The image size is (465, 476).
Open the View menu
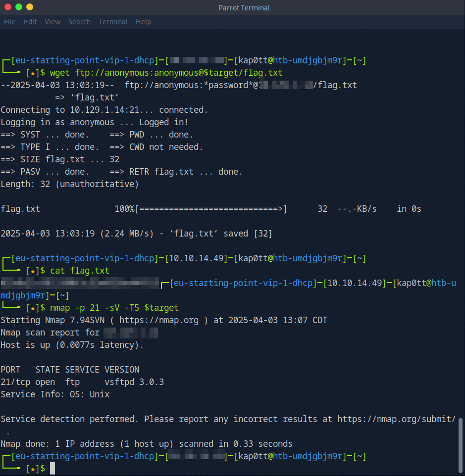coord(52,22)
